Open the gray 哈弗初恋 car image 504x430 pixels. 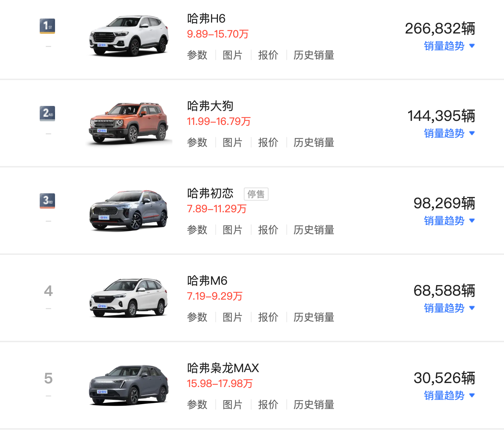coord(129,210)
